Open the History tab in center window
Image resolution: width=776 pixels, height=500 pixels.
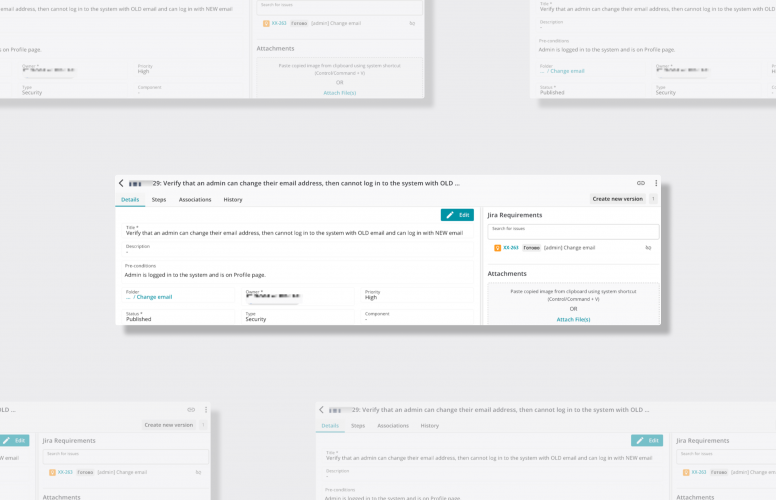(x=233, y=200)
